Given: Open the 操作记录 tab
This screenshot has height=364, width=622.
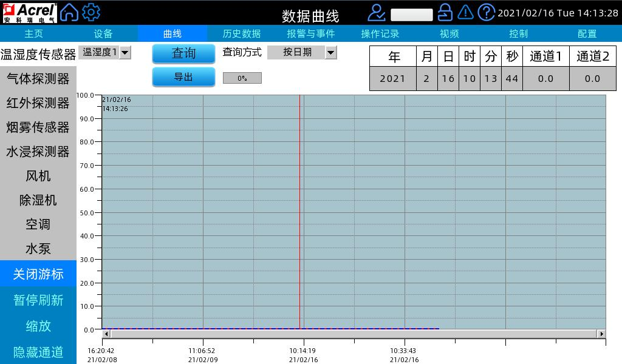Looking at the screenshot, I should click(x=380, y=33).
